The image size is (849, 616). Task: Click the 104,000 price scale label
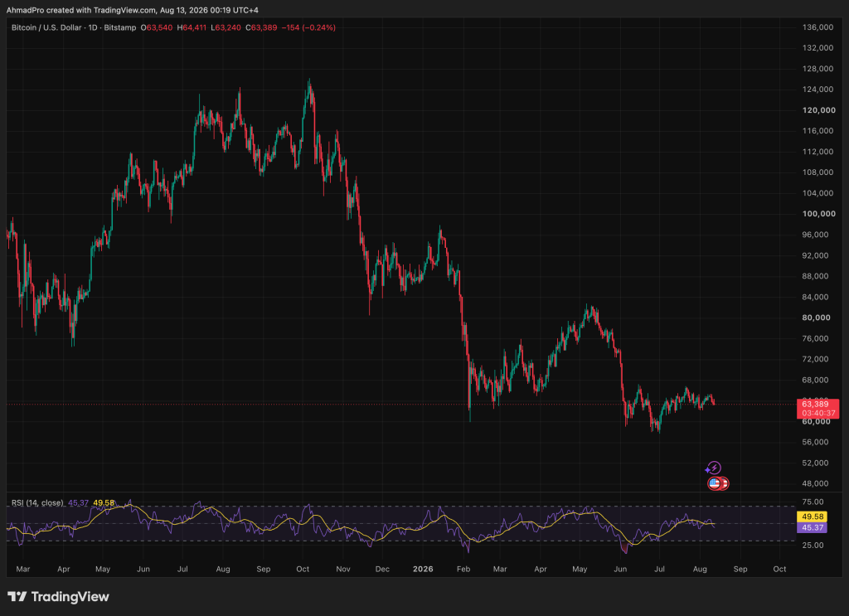817,193
